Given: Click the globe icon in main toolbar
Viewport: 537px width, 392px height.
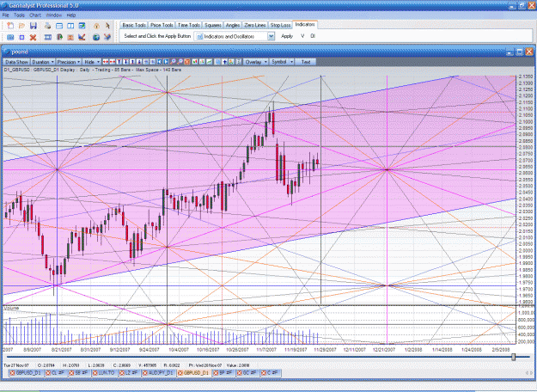Looking at the screenshot, I should click(x=96, y=37).
